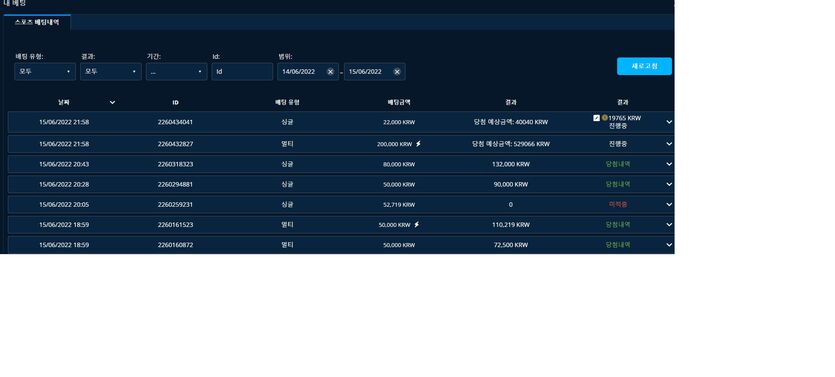Click the 80,000 KRW bet amount

pyautogui.click(x=399, y=165)
